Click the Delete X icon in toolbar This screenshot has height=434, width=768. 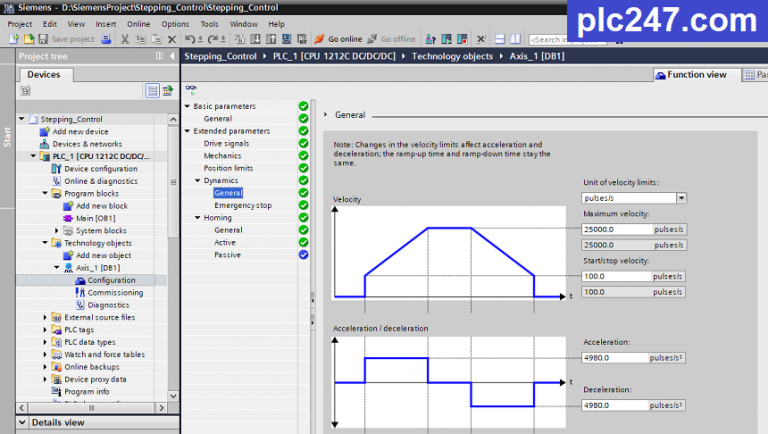(172, 39)
